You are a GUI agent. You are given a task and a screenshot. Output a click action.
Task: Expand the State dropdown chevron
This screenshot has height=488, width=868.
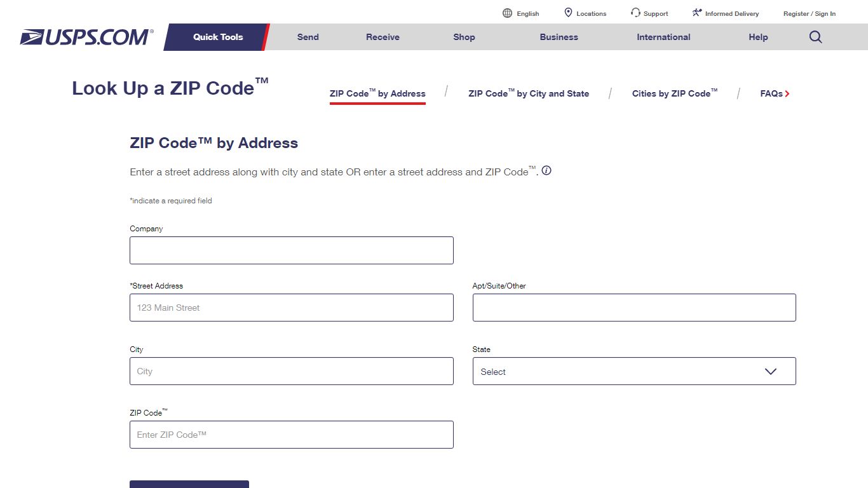[771, 371]
